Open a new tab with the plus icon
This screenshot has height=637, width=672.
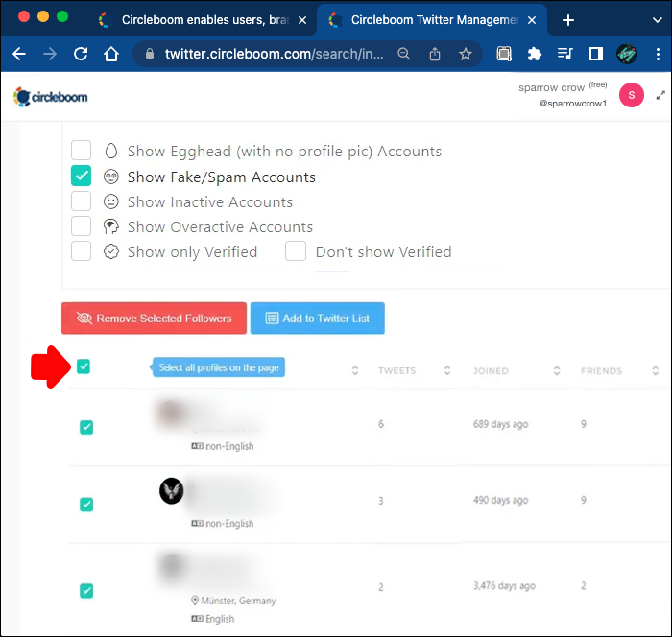(568, 20)
